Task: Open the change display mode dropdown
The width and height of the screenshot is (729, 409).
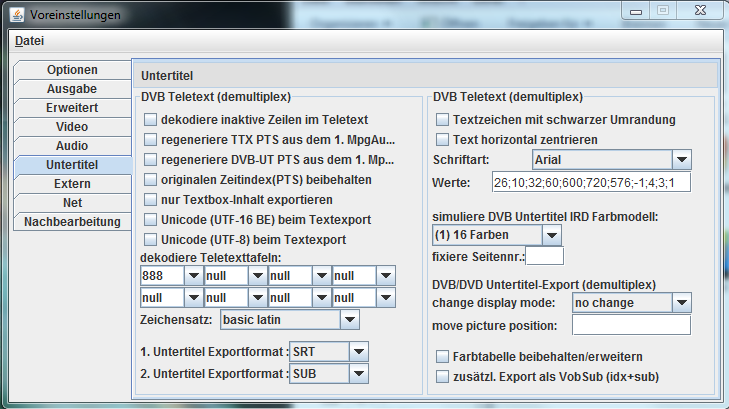Action: coord(681,302)
